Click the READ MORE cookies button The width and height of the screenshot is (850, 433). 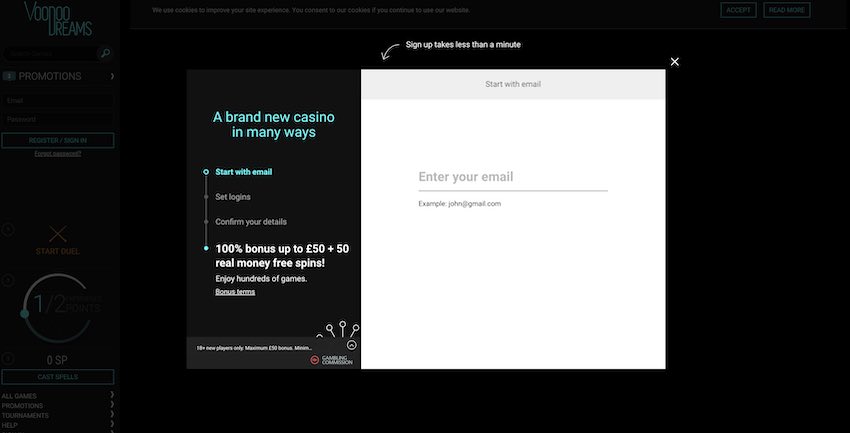click(787, 10)
